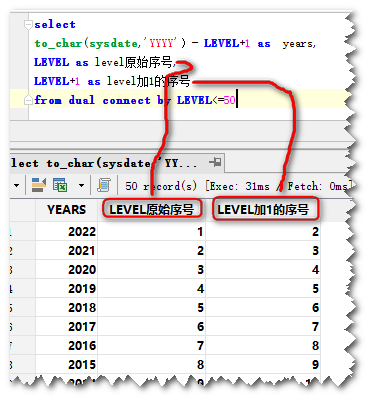Open the leftmost toolbar dropdown arrow
Image resolution: width=373 pixels, height=403 pixels.
point(16,185)
